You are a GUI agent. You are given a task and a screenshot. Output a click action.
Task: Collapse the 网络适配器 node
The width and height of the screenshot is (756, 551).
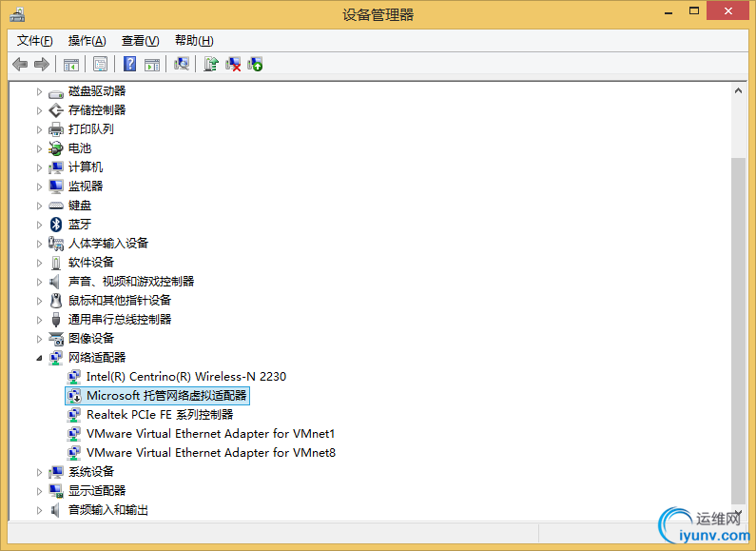[39, 358]
